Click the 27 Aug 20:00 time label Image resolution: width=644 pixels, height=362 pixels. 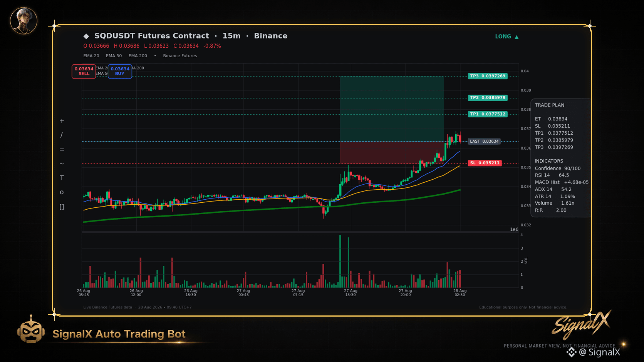(x=405, y=293)
